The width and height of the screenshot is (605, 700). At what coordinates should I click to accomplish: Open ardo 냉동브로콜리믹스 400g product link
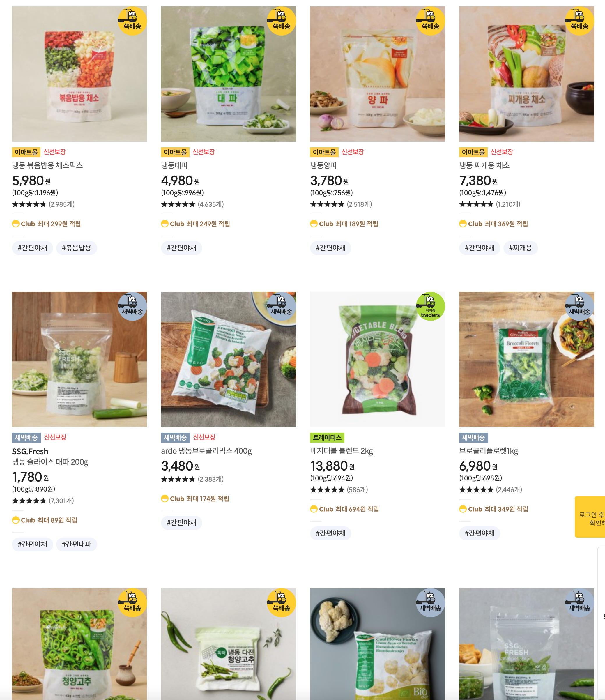coord(206,451)
